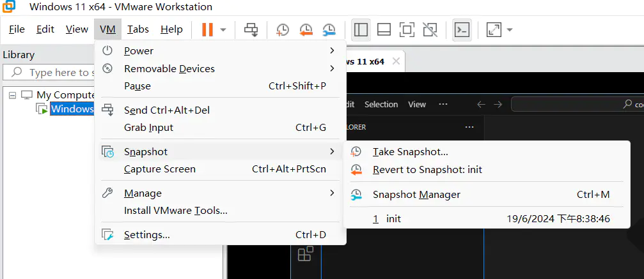Click the Snapshot Manager submenu icon

(356, 195)
